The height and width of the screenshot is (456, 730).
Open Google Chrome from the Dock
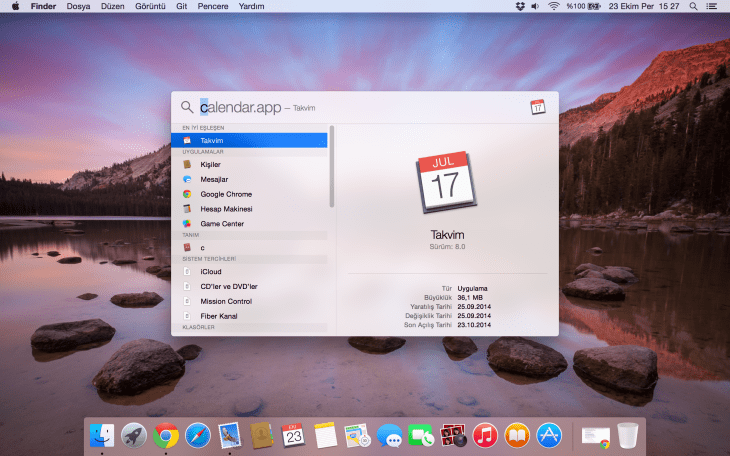coord(166,436)
